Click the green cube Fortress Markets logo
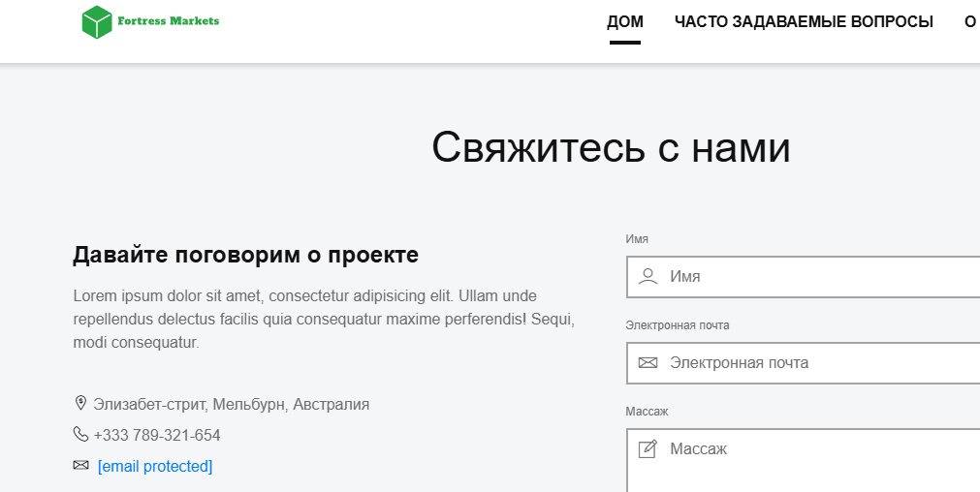This screenshot has height=492, width=980. [97, 22]
